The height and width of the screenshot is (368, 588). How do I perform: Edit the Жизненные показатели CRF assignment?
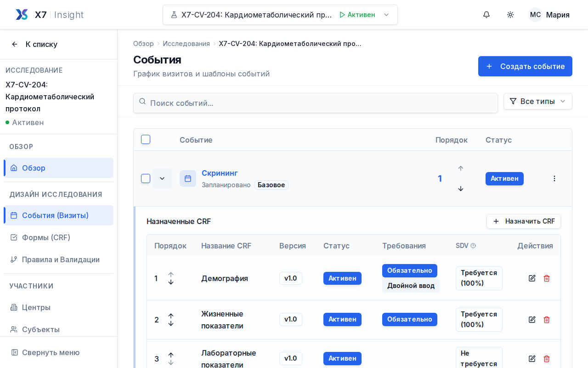532,320
